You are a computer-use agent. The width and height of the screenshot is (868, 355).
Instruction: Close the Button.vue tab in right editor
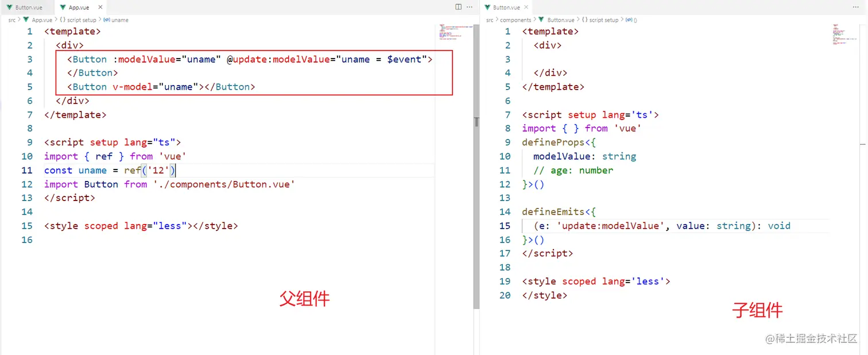pos(526,7)
